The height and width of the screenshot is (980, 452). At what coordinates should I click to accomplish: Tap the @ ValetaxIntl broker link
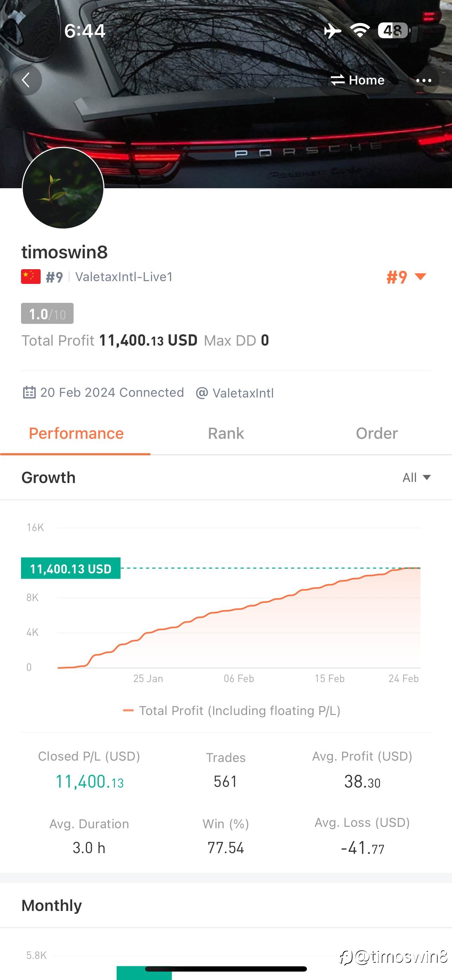pos(235,393)
